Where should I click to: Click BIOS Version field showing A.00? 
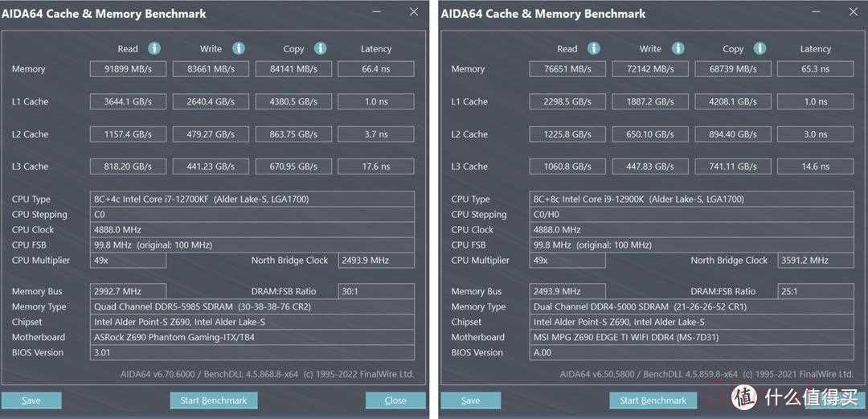click(691, 352)
